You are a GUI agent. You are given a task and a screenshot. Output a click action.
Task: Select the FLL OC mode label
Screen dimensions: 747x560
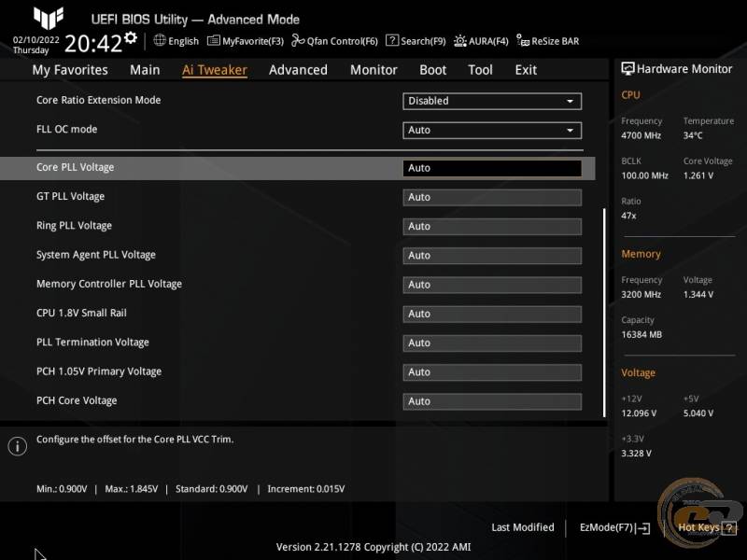[66, 129]
